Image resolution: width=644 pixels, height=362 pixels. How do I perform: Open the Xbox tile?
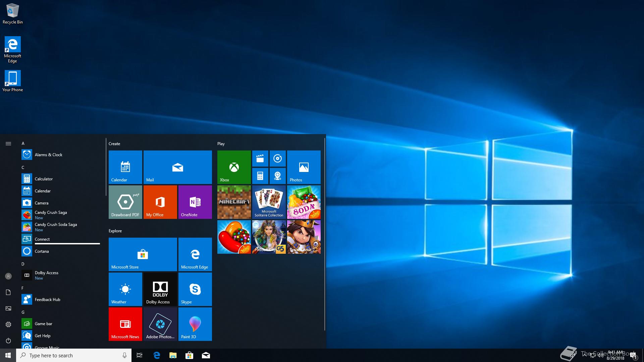234,167
